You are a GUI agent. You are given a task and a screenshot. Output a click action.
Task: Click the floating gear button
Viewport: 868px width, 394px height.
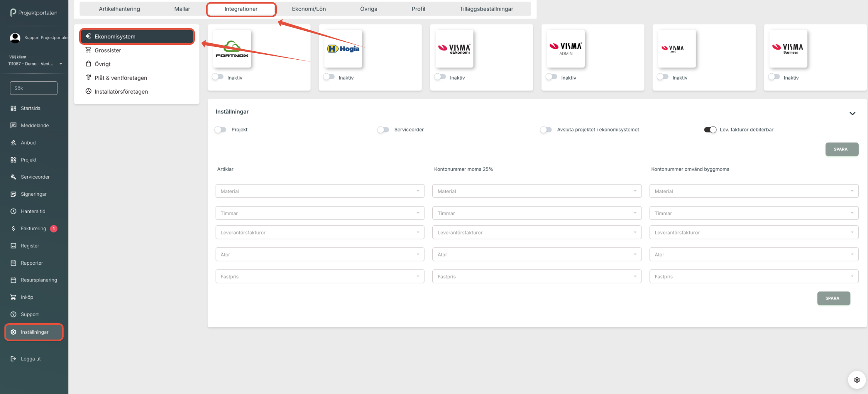click(857, 380)
